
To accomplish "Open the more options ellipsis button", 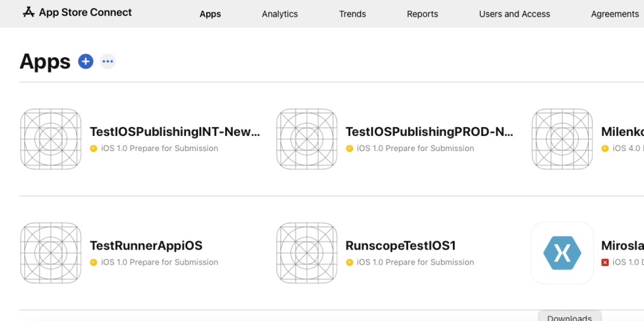I will click(x=108, y=62).
